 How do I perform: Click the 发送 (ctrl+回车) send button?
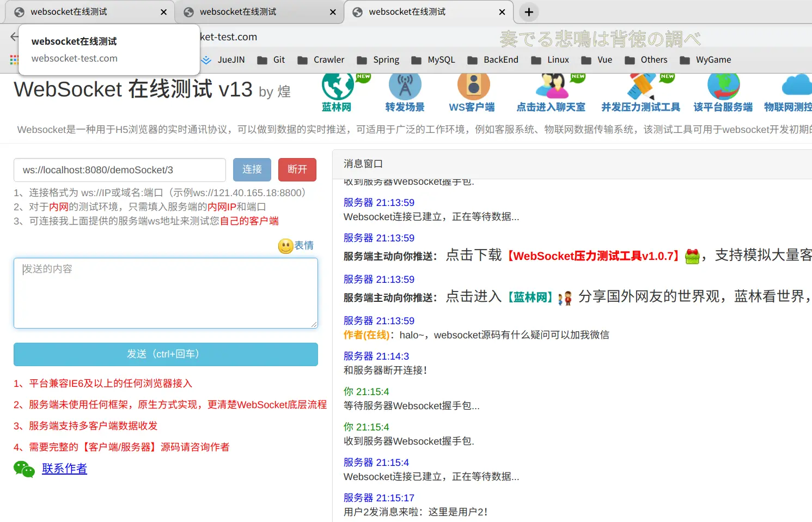click(166, 354)
